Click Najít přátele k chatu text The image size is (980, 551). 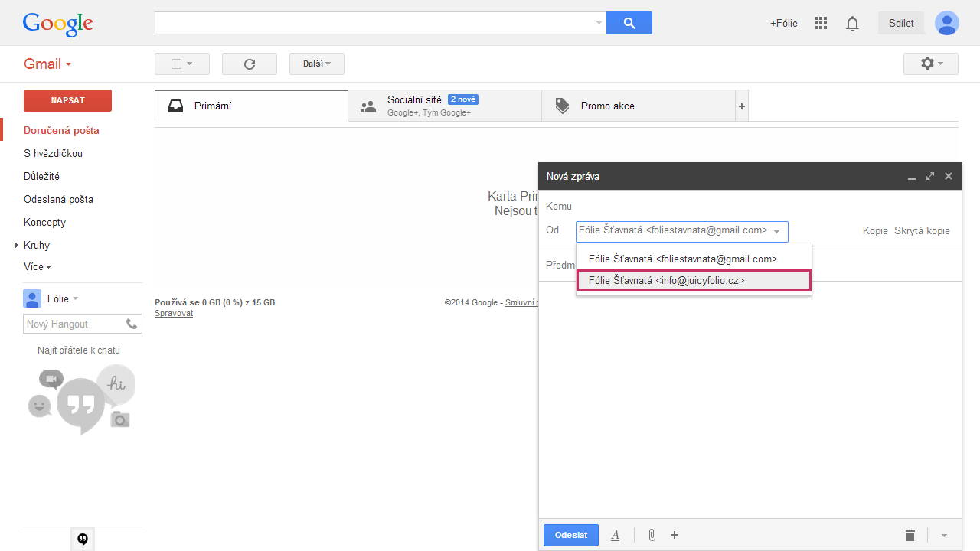79,350
